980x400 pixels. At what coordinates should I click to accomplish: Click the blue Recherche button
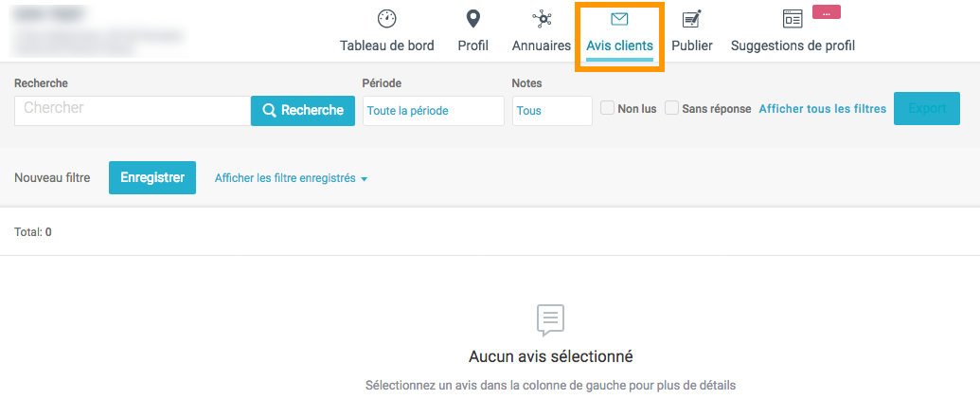pos(302,111)
